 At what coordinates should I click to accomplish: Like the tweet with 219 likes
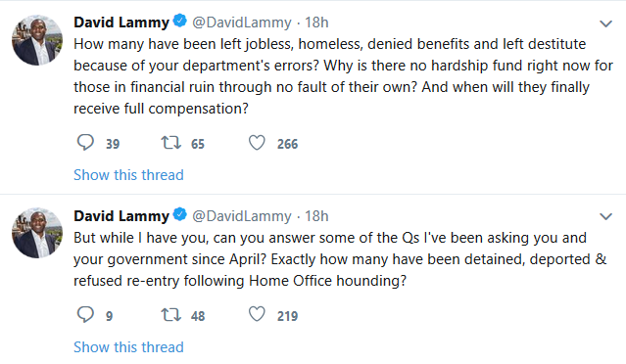(x=257, y=314)
